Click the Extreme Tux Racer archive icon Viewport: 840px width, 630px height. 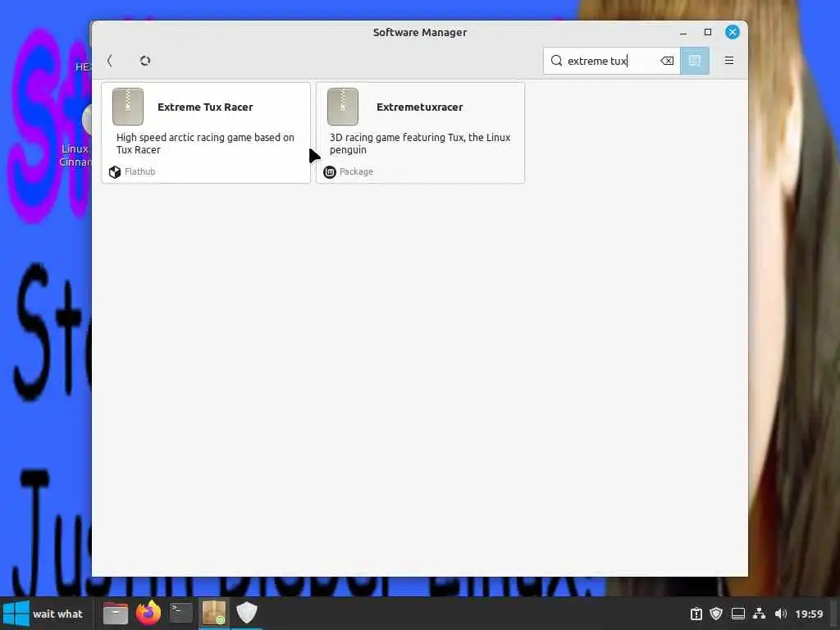click(x=127, y=107)
